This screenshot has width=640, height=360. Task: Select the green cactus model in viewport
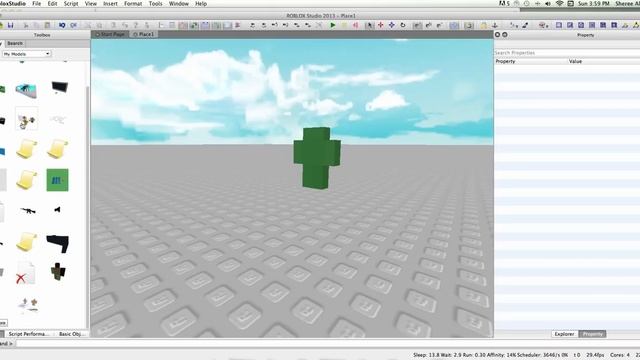[317, 158]
